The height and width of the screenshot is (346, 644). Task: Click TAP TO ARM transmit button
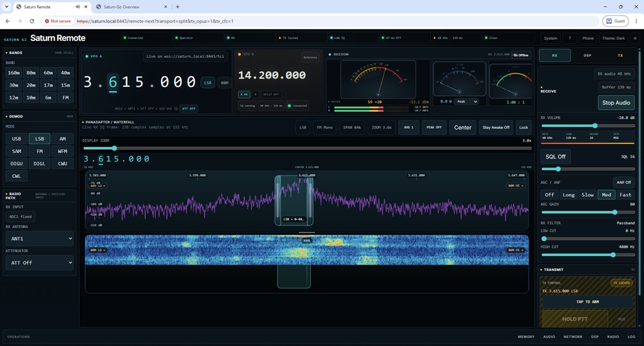[587, 301]
